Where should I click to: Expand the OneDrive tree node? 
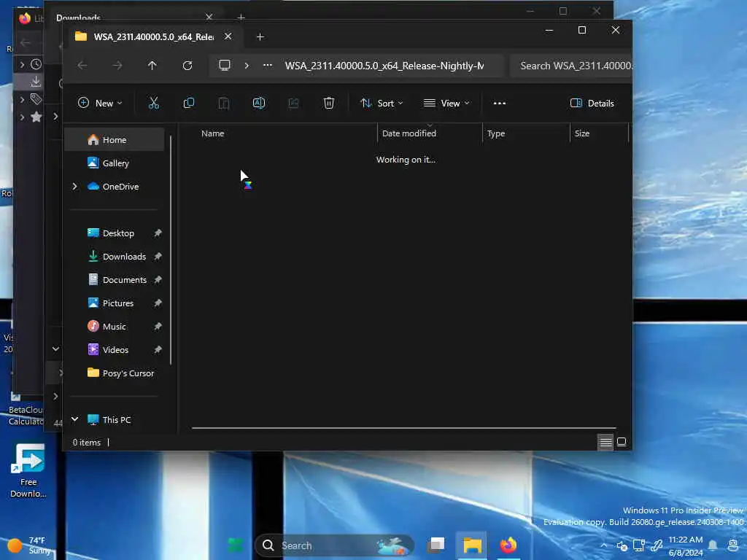click(75, 186)
